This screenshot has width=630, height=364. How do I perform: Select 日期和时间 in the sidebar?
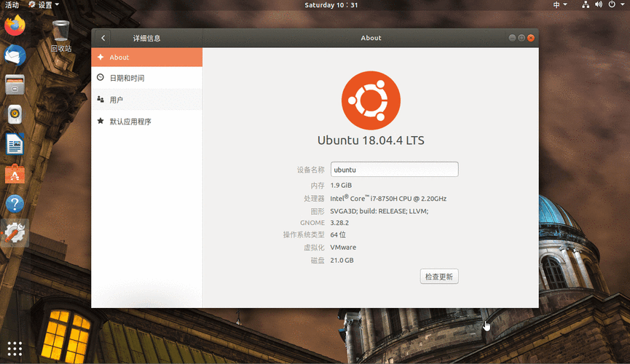[127, 78]
